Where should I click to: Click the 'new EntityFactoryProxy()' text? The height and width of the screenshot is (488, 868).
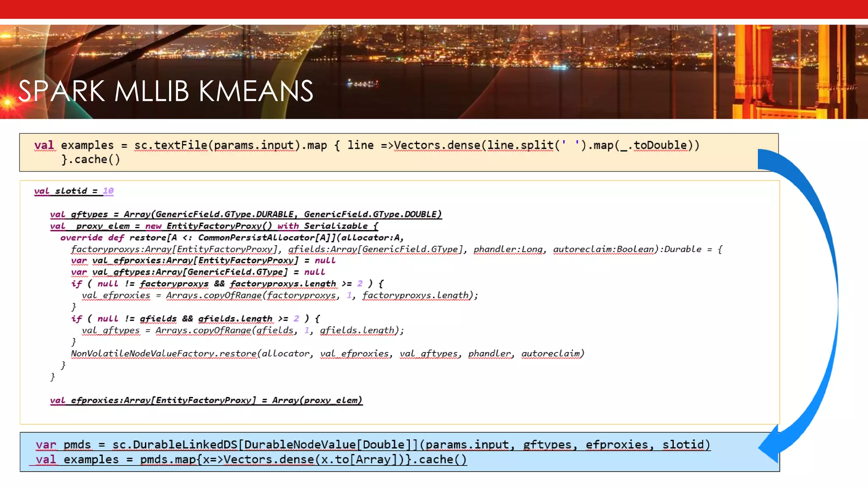tap(208, 226)
